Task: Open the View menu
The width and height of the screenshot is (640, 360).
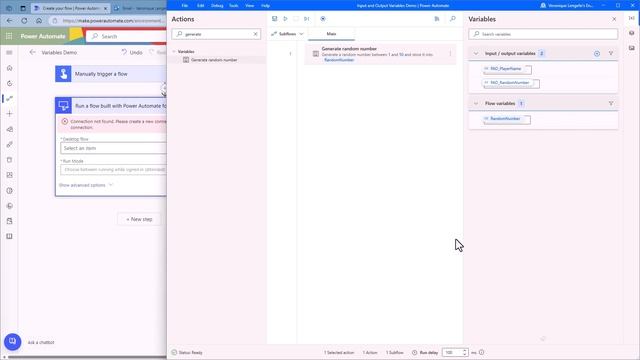Action: point(249,6)
